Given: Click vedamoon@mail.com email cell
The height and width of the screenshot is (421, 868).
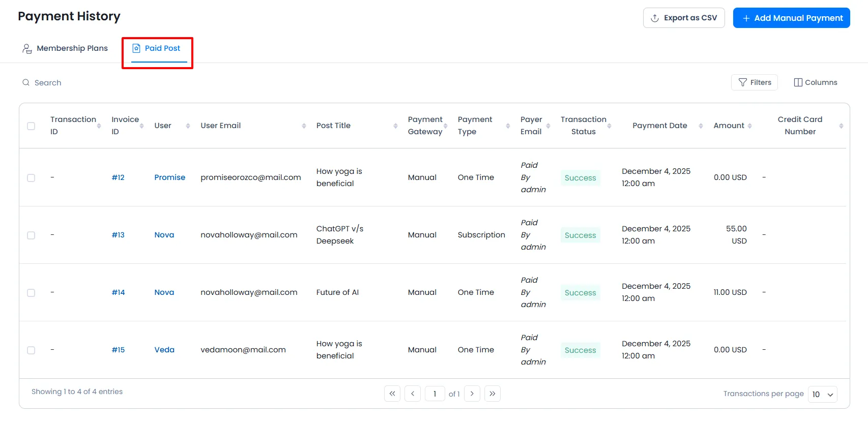Looking at the screenshot, I should click(x=243, y=350).
